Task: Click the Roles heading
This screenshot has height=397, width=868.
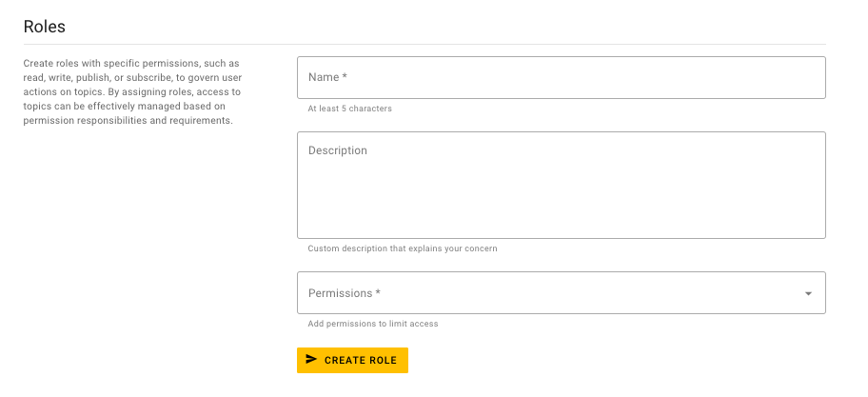Action: [x=45, y=27]
